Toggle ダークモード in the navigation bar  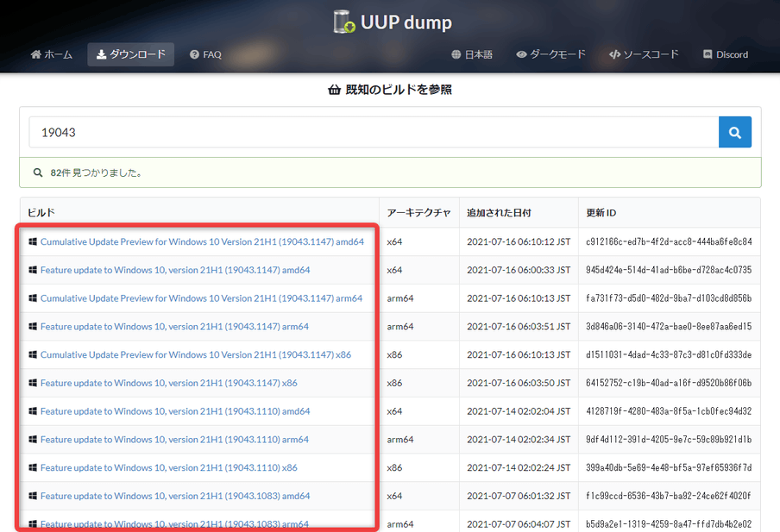point(550,54)
